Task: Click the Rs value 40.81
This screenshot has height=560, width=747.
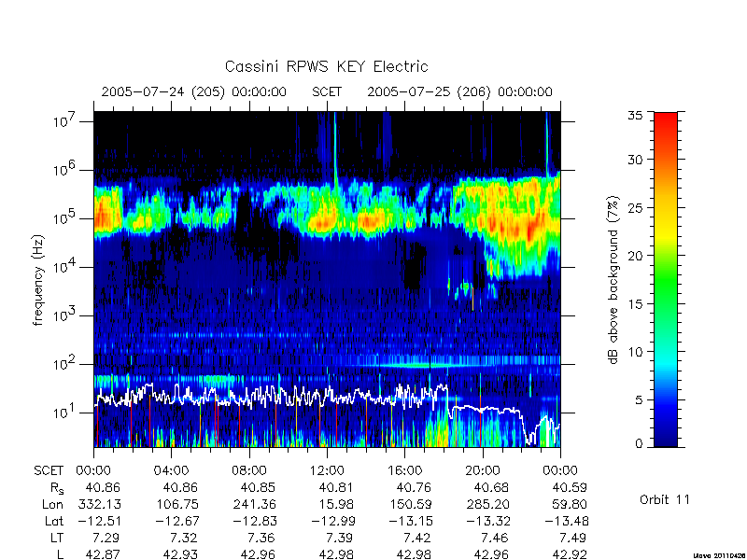Action: pos(335,488)
